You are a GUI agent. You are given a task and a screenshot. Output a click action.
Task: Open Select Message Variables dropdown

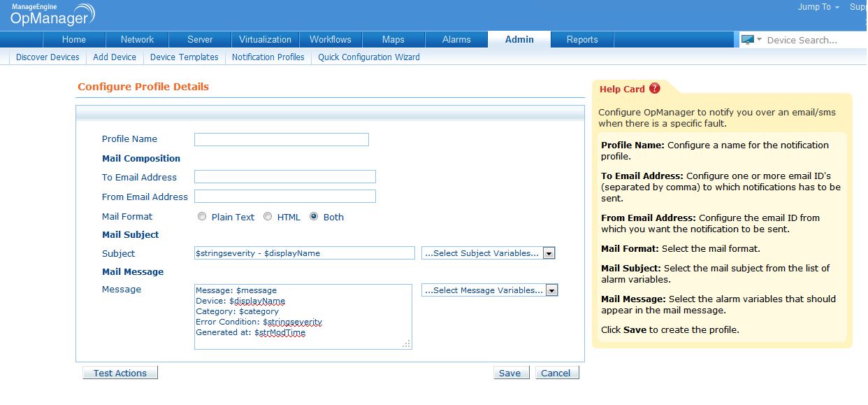click(x=490, y=290)
